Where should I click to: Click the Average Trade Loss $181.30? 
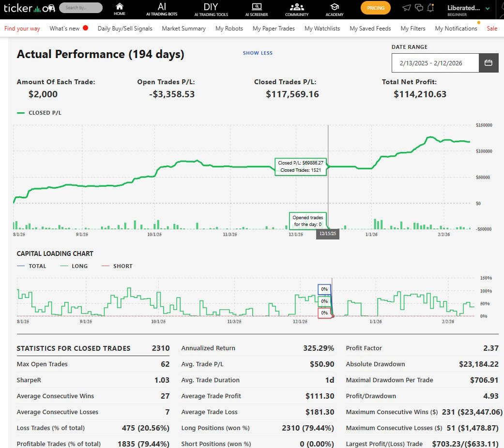click(320, 412)
